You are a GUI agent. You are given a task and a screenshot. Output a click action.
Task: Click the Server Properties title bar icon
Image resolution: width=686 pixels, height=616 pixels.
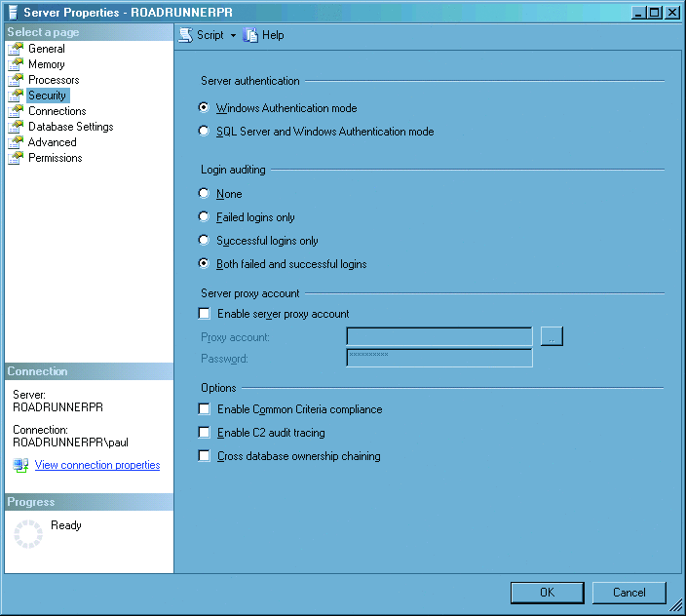tap(13, 13)
